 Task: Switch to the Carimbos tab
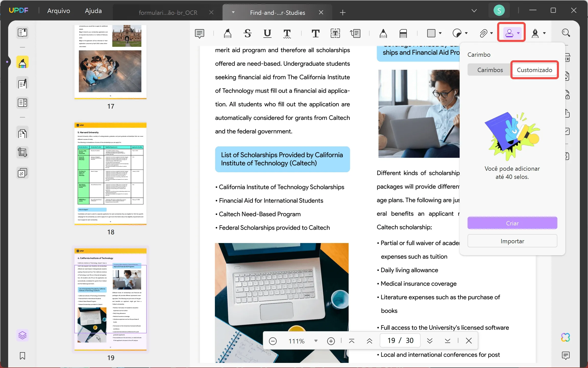tap(490, 70)
